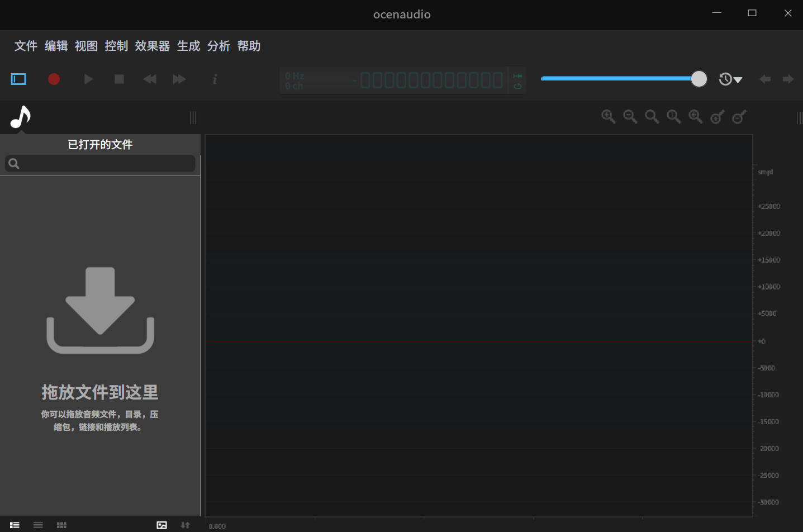Screen dimensions: 803x532
Task: Open the 生成 menu
Action: [188, 46]
